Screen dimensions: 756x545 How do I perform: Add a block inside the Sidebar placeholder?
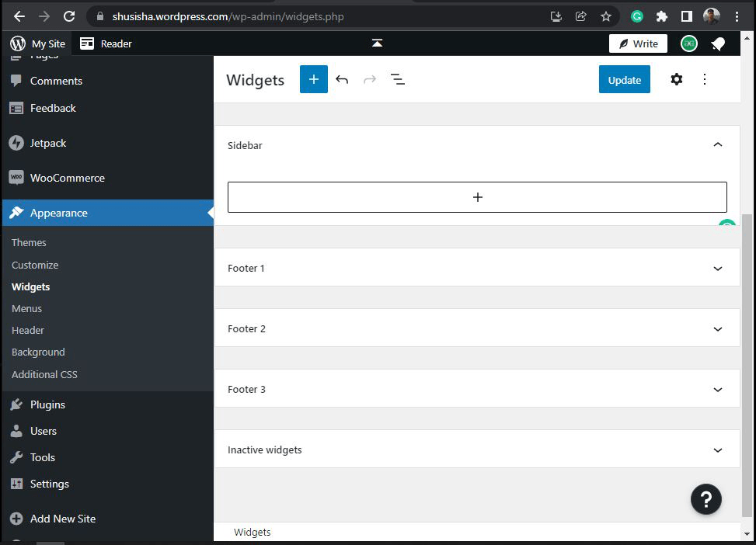[476, 196]
